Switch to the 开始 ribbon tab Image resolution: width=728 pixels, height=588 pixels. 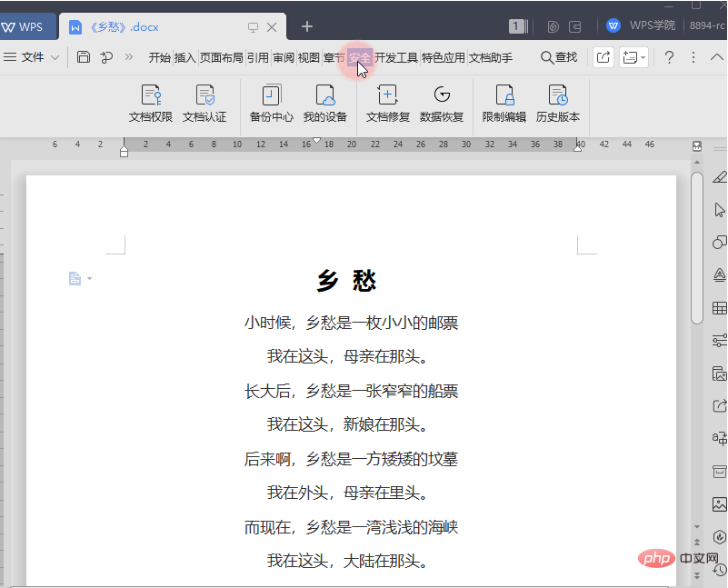(x=160, y=56)
